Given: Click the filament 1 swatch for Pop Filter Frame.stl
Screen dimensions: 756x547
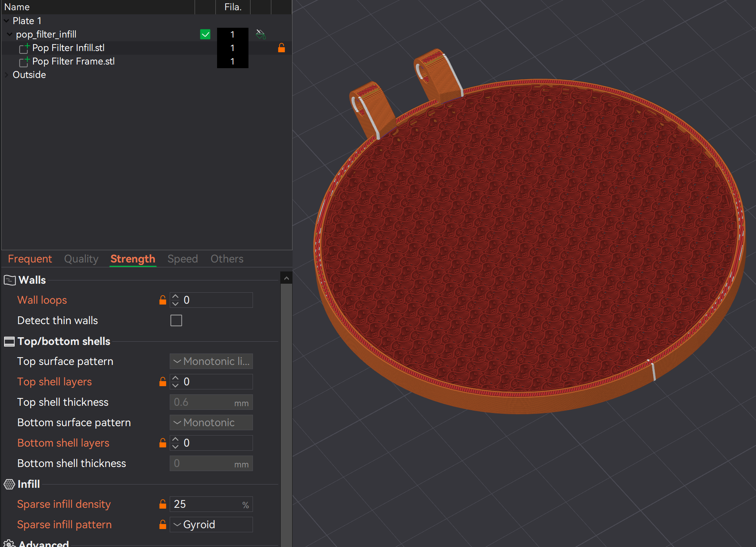Looking at the screenshot, I should click(233, 61).
